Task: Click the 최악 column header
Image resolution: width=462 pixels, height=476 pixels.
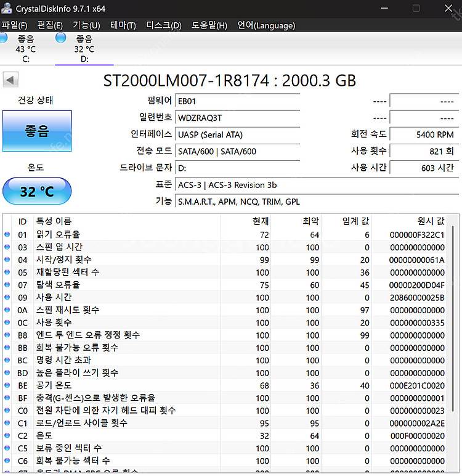Action: tap(296, 221)
